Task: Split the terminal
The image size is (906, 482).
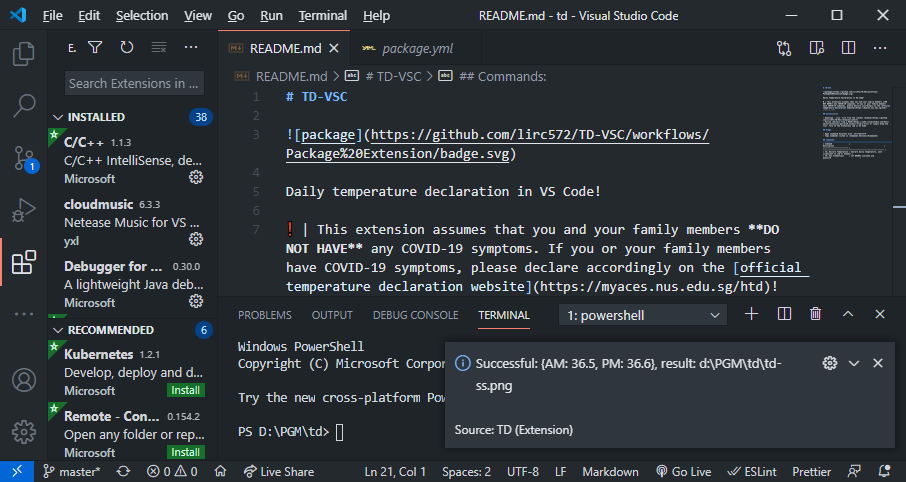Action: coord(784,314)
